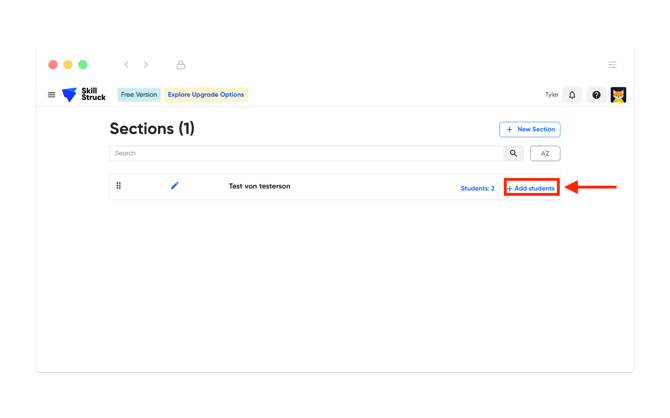Focus the sections Search field

coord(305,154)
